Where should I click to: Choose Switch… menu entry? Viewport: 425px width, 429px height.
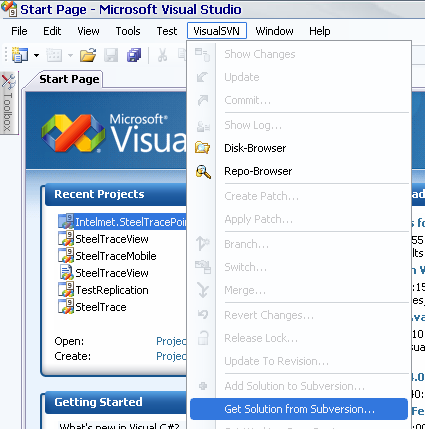[299, 267]
